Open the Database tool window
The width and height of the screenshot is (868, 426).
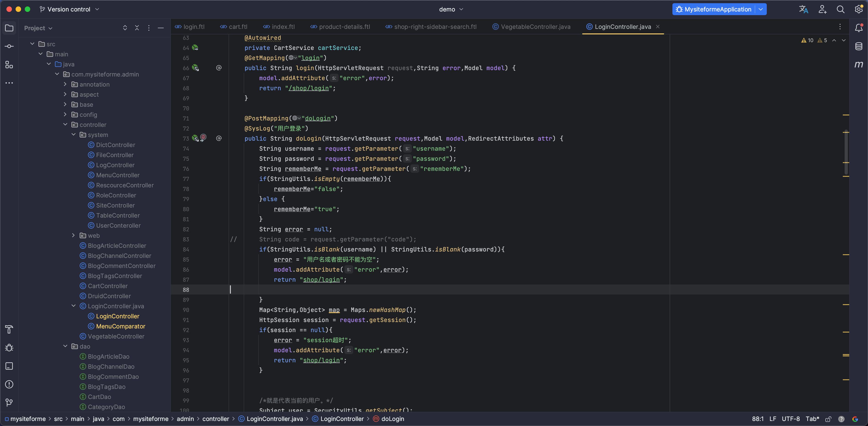point(859,46)
